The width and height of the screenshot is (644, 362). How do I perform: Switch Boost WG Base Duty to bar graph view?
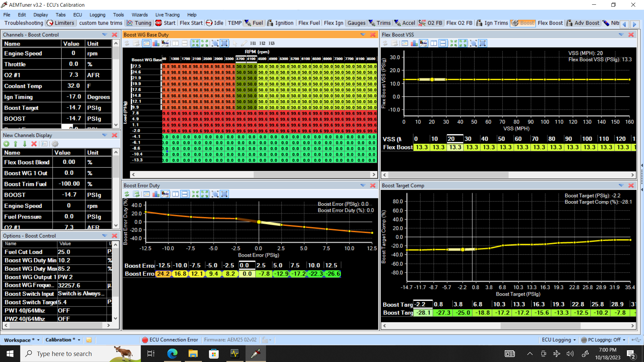pos(156,43)
